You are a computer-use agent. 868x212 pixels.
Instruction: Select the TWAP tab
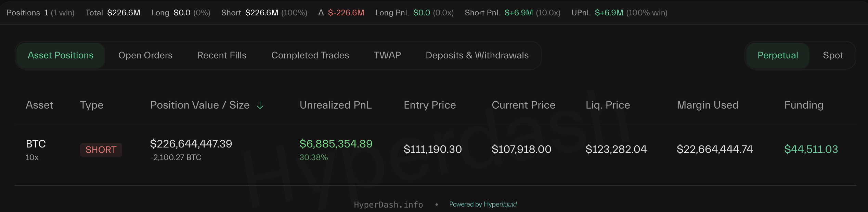click(x=387, y=55)
